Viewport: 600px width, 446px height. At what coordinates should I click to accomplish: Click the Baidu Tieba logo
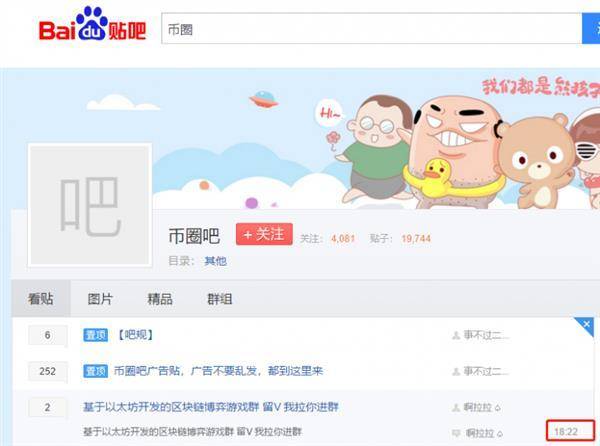click(92, 24)
